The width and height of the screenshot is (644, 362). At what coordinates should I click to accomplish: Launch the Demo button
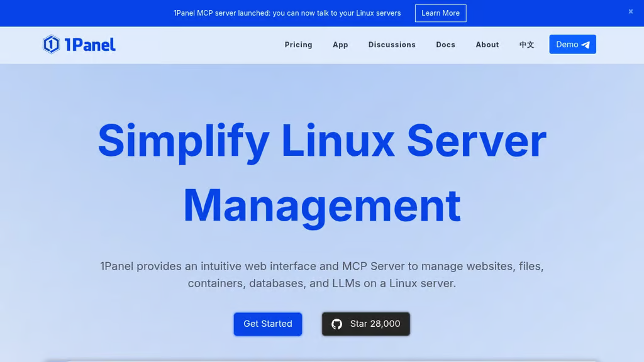tap(567, 45)
